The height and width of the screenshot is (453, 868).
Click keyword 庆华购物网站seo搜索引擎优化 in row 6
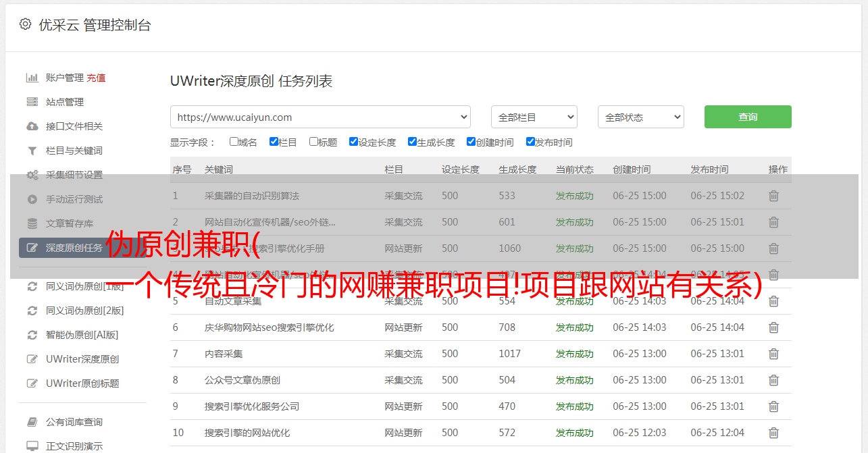(x=269, y=327)
